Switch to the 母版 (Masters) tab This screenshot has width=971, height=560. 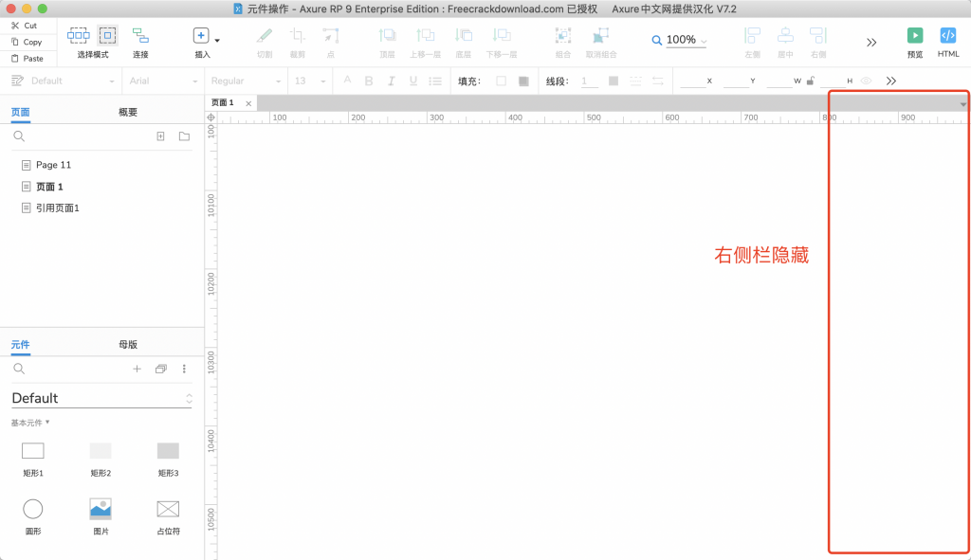(128, 344)
